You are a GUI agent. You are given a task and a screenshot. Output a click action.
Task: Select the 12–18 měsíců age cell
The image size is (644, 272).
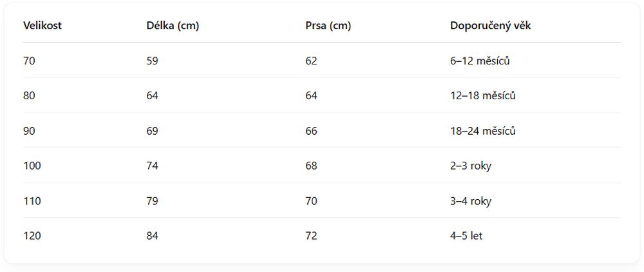(x=482, y=96)
